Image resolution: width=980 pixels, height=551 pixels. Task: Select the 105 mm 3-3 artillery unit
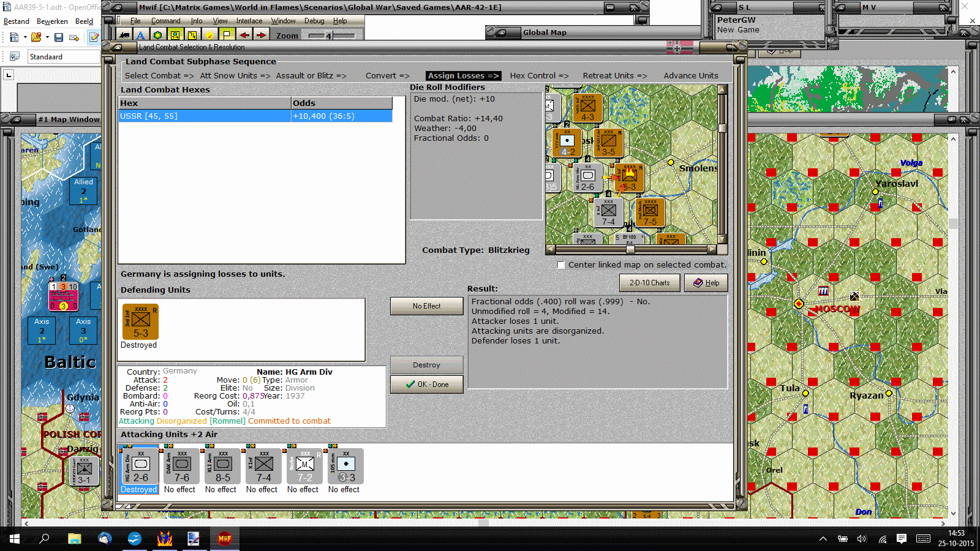point(344,467)
